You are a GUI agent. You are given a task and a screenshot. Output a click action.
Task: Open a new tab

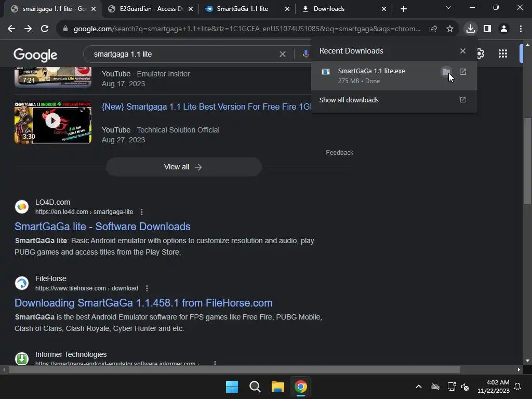(x=403, y=9)
